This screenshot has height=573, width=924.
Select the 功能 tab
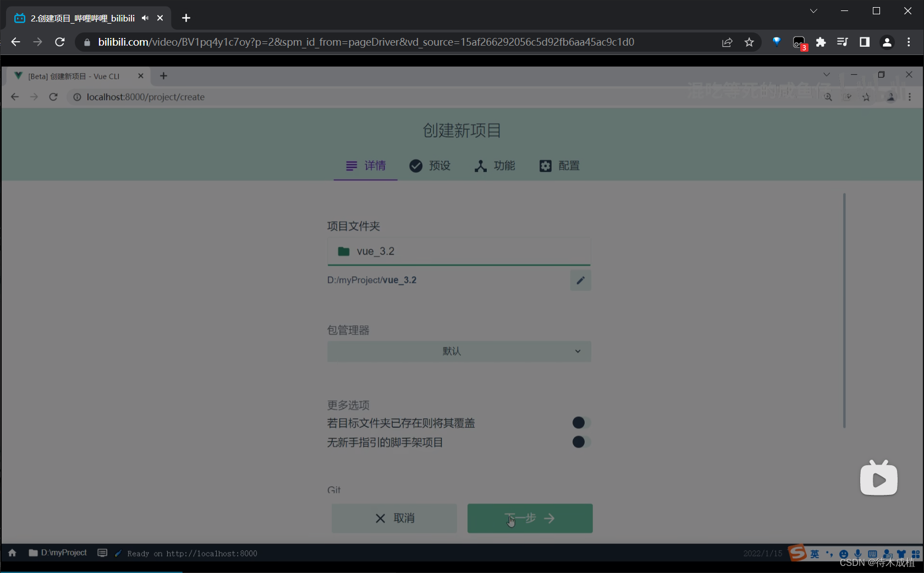point(494,166)
